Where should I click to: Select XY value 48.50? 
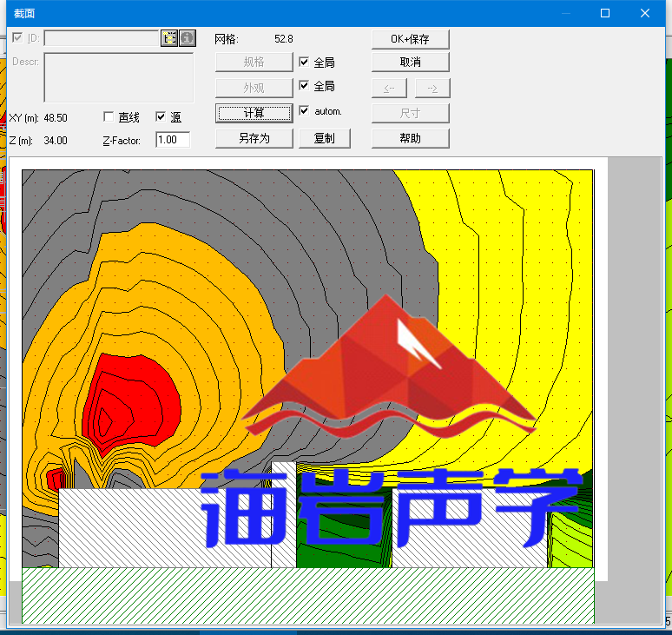(56, 118)
